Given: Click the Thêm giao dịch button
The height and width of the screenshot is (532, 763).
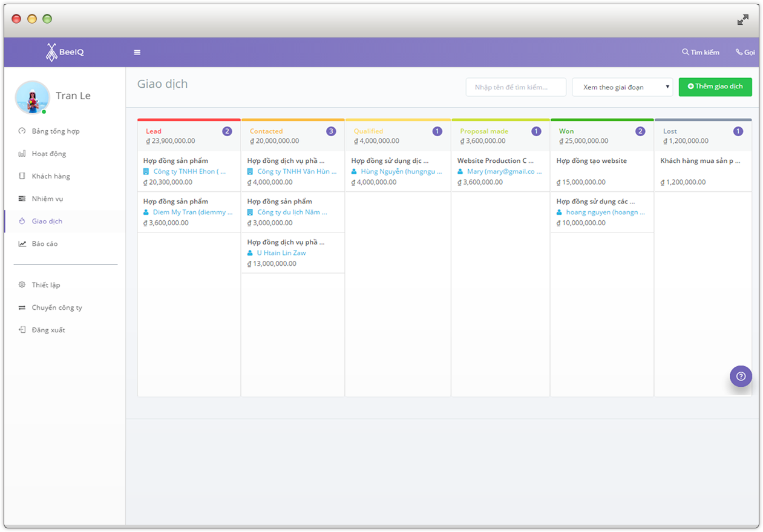Looking at the screenshot, I should [715, 87].
